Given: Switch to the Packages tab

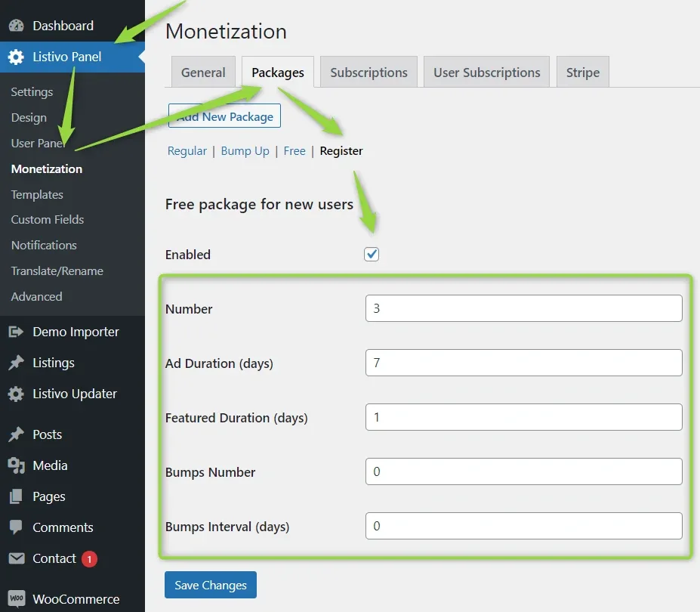Looking at the screenshot, I should point(278,72).
